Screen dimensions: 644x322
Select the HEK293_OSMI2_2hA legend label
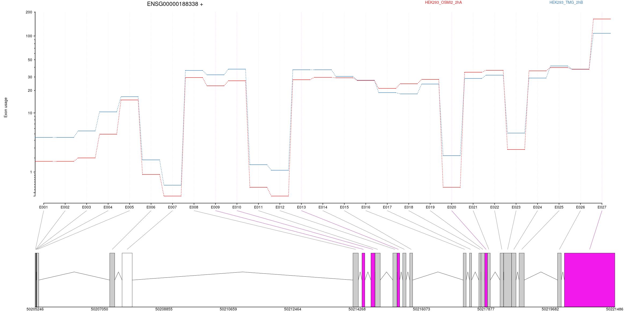(x=443, y=2)
